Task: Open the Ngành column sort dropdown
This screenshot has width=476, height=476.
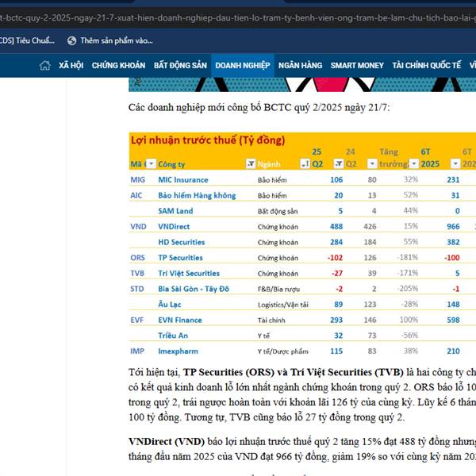Action: [x=305, y=164]
